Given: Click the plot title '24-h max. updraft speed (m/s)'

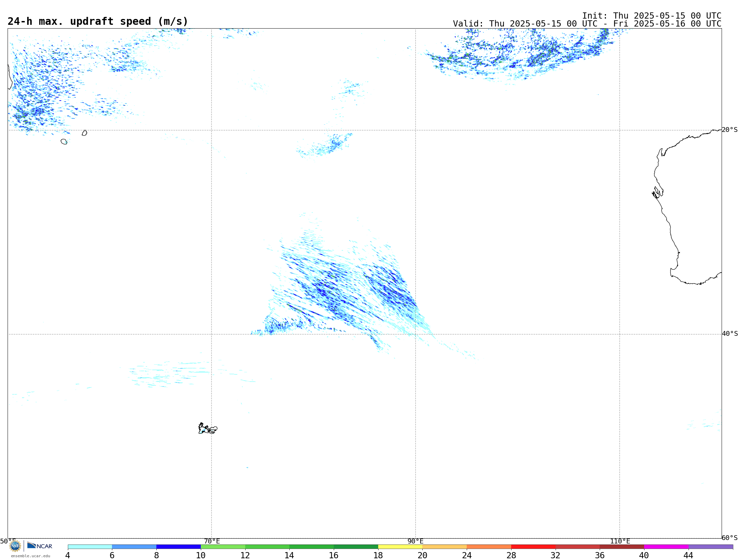Looking at the screenshot, I should (98, 21).
